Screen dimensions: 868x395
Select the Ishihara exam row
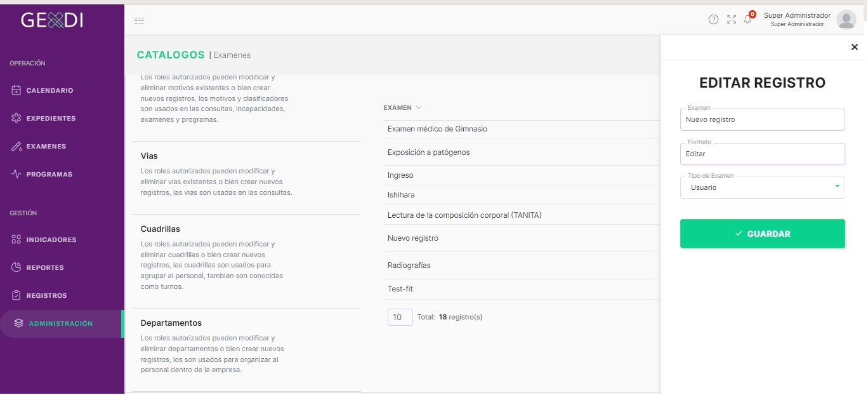click(522, 195)
